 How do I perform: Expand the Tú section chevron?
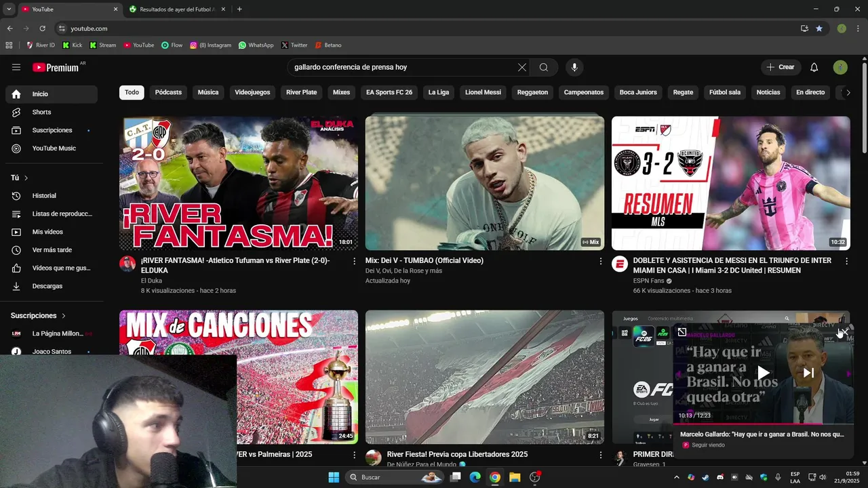pos(26,178)
